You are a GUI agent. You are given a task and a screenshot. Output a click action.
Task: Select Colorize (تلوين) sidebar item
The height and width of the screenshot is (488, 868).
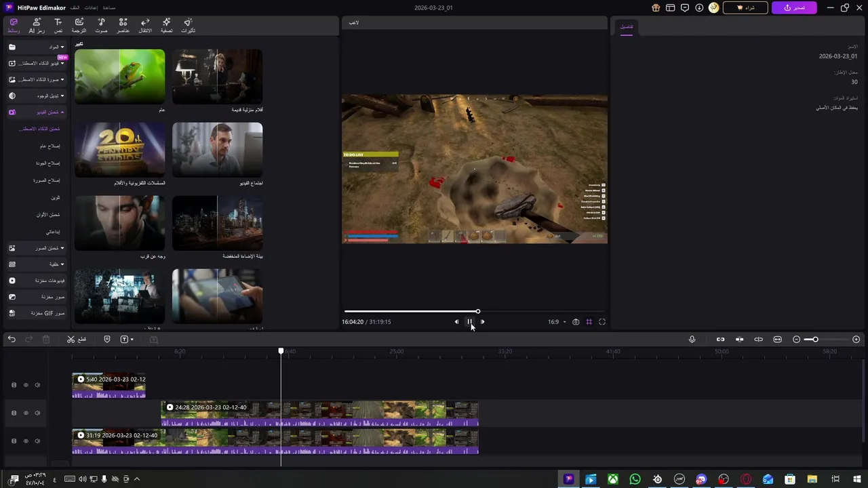56,197
